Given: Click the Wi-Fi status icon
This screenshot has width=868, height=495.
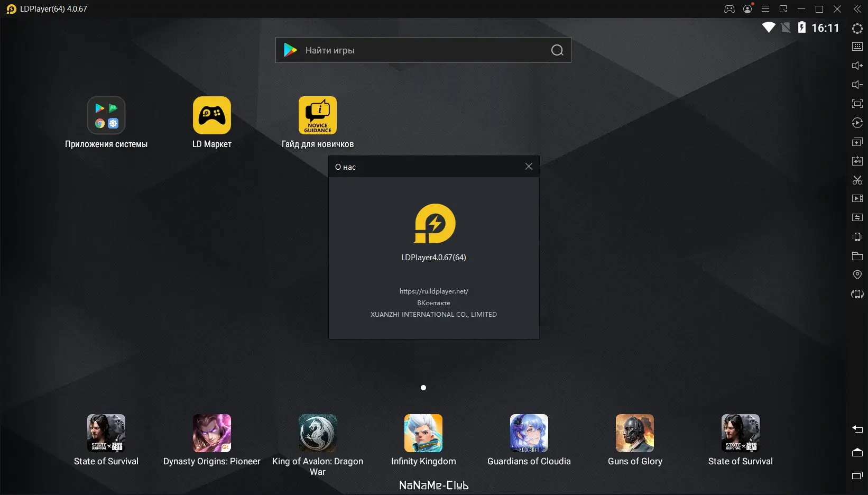Looking at the screenshot, I should (769, 27).
